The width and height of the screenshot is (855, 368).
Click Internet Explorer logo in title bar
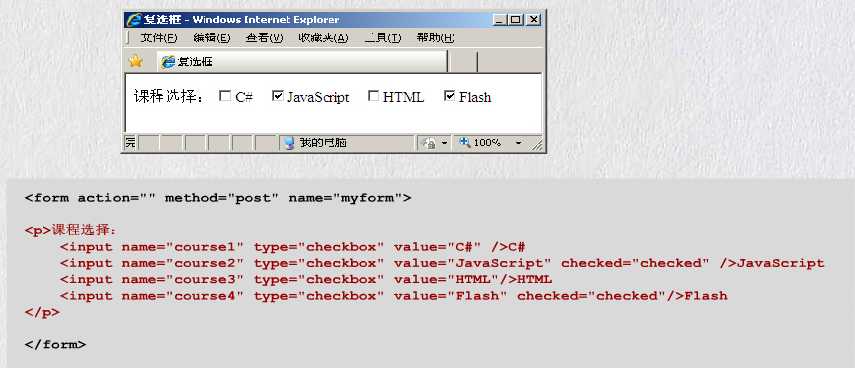coord(133,20)
